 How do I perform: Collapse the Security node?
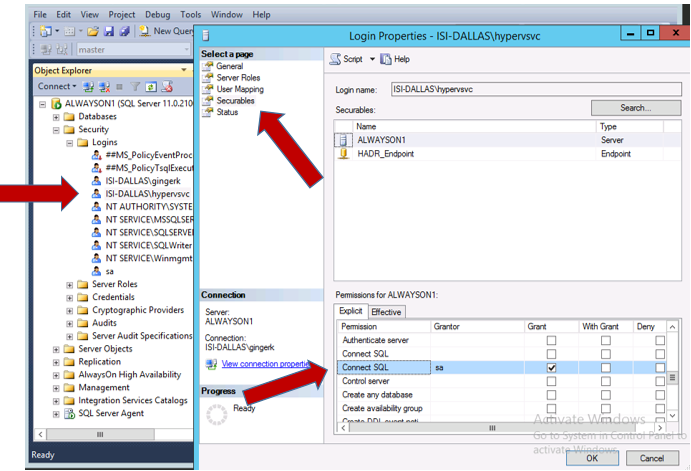[56, 130]
